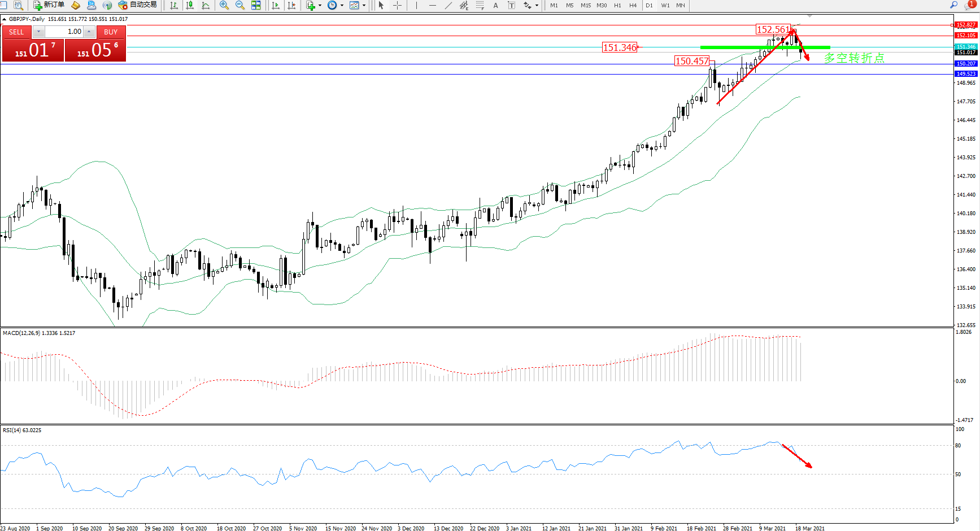This screenshot has height=531, width=980.
Task: Expand the periodicity clock dropdown arrow
Action: (x=342, y=6)
